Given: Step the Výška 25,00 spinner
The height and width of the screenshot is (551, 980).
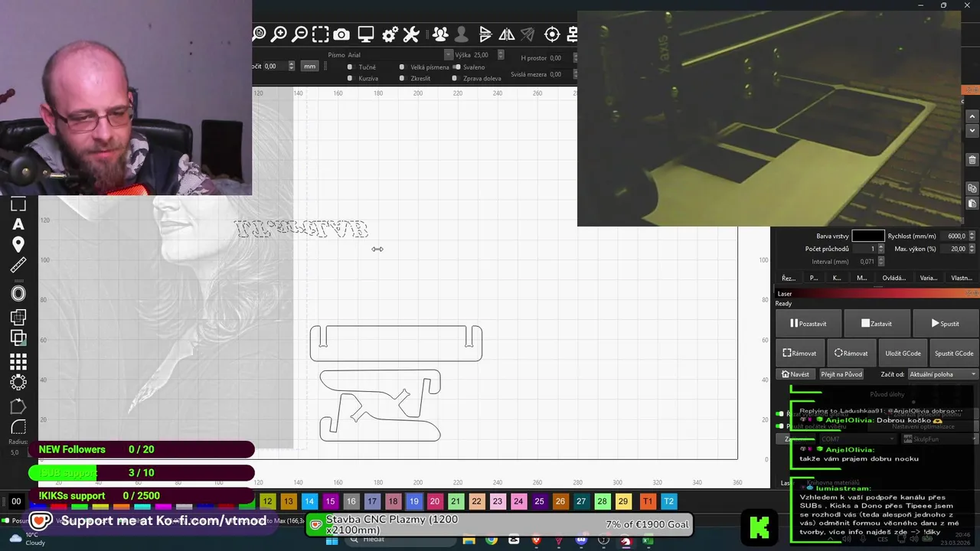Looking at the screenshot, I should [501, 55].
